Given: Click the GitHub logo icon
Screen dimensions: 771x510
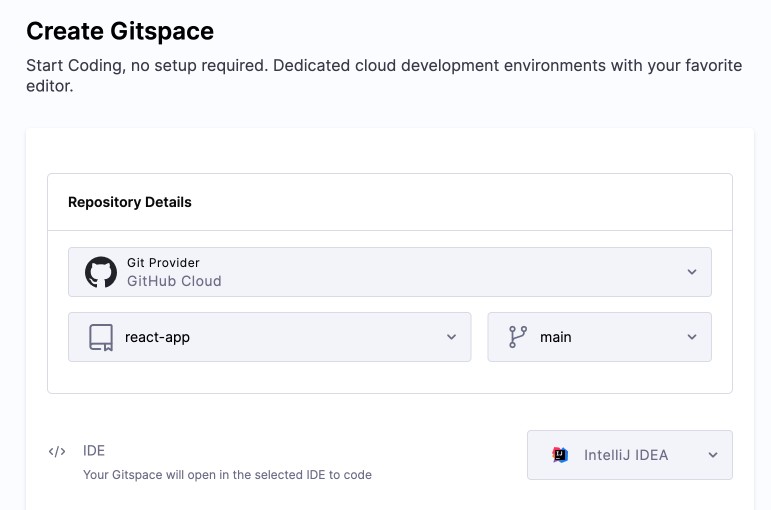Looking at the screenshot, I should tap(100, 272).
